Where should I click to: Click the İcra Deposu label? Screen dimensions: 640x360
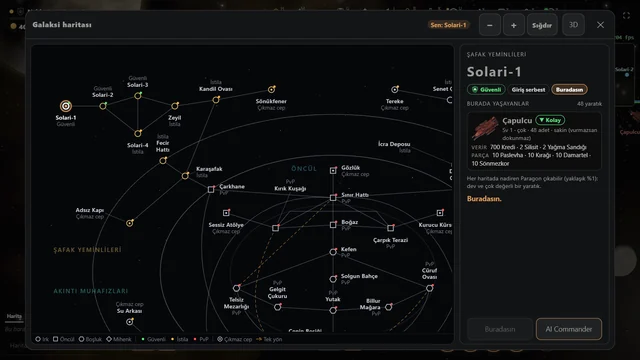pyautogui.click(x=394, y=144)
